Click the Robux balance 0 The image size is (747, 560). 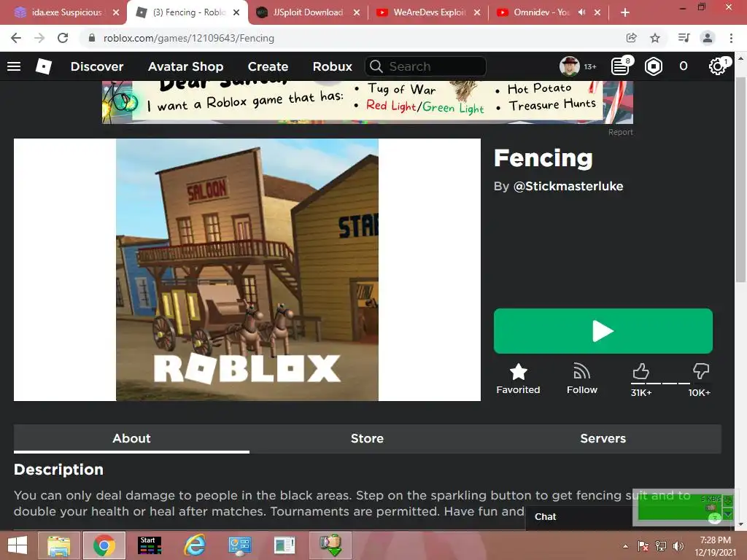[x=683, y=66]
